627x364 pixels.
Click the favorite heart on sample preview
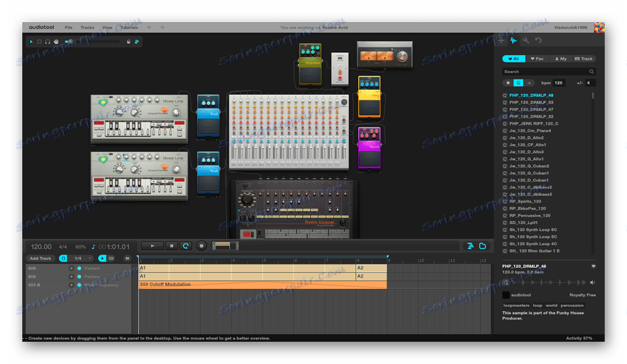[594, 266]
